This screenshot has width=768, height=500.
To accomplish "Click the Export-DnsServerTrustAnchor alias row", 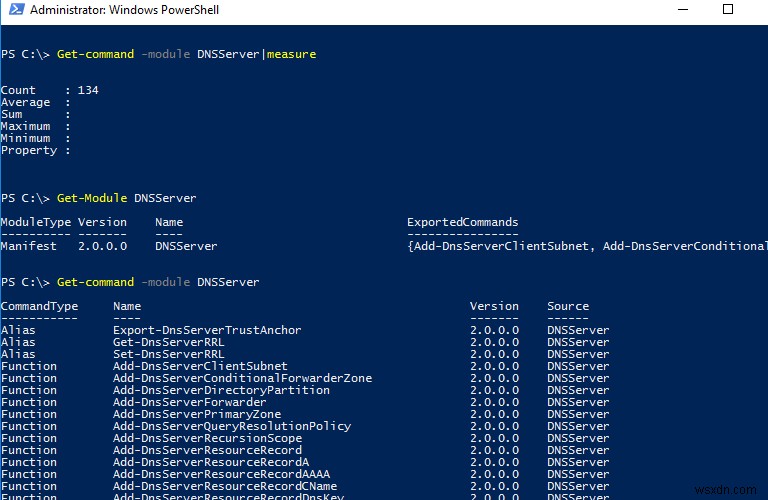I will click(x=305, y=331).
